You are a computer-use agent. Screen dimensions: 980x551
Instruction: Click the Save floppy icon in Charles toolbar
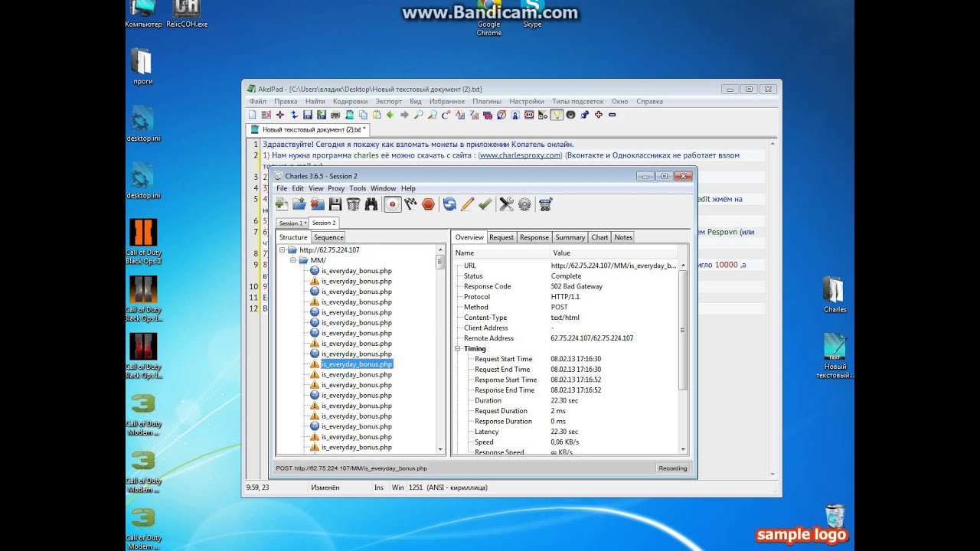(x=335, y=204)
